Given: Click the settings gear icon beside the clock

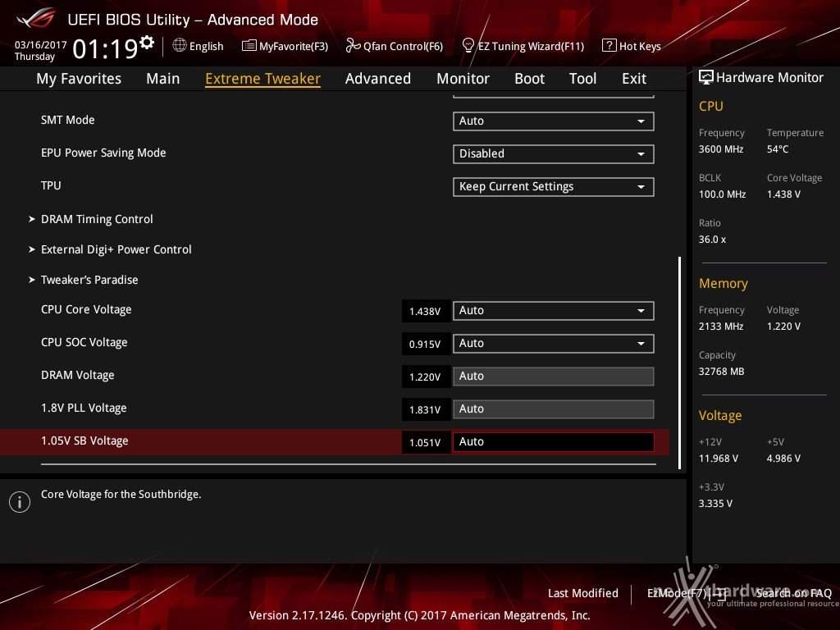Looking at the screenshot, I should tap(147, 43).
